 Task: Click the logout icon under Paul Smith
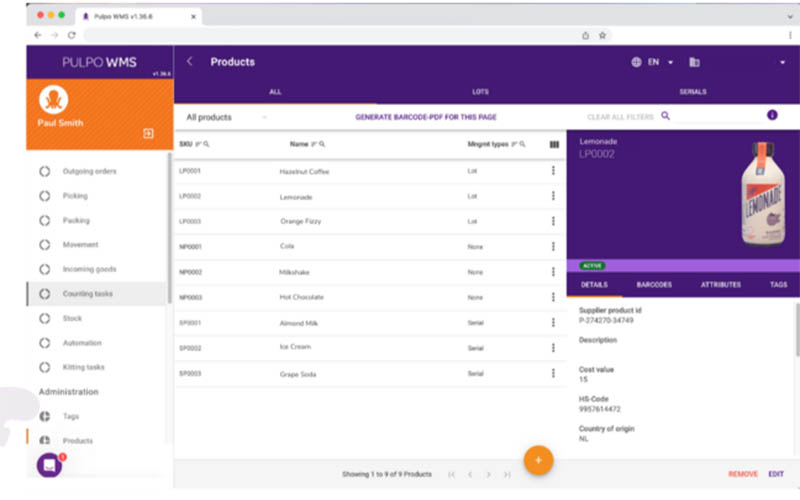pos(148,134)
